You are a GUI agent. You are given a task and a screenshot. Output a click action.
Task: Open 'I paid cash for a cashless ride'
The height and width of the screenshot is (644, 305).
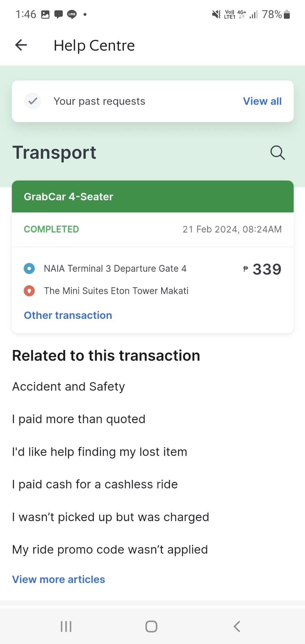click(x=95, y=484)
